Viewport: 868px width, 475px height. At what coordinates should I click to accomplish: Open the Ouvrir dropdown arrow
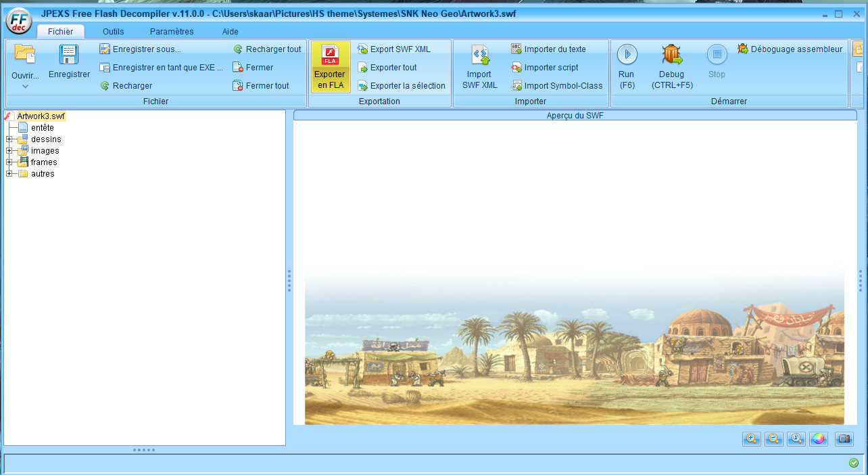[x=25, y=86]
